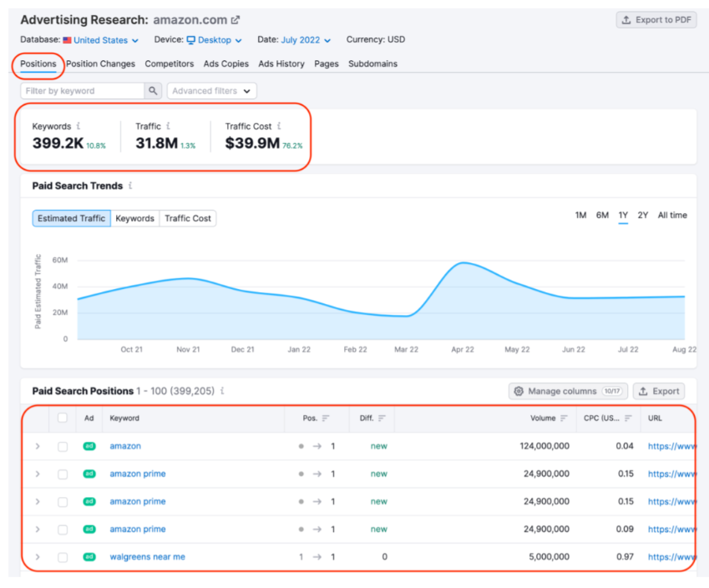Image resolution: width=709 pixels, height=588 pixels.
Task: Select the checkbox for the amazon keyword row
Action: point(63,446)
